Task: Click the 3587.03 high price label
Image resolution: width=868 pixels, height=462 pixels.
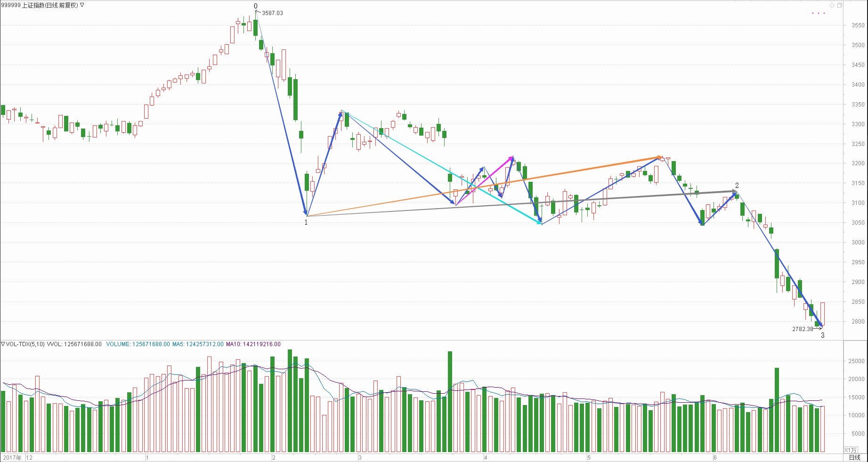Action: pyautogui.click(x=272, y=13)
